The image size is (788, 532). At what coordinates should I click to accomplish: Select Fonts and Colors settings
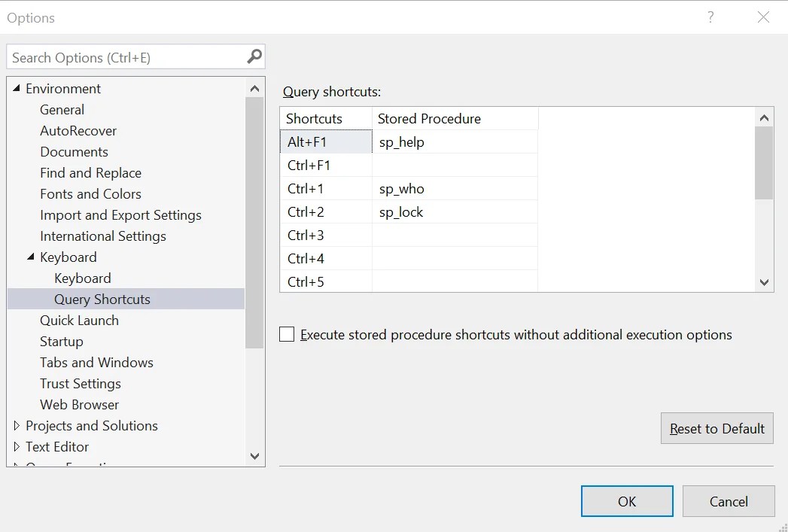point(90,193)
